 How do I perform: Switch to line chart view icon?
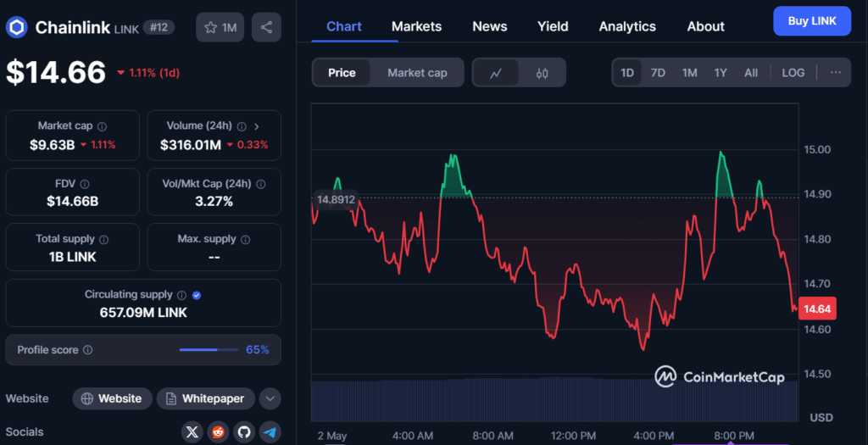(x=496, y=73)
